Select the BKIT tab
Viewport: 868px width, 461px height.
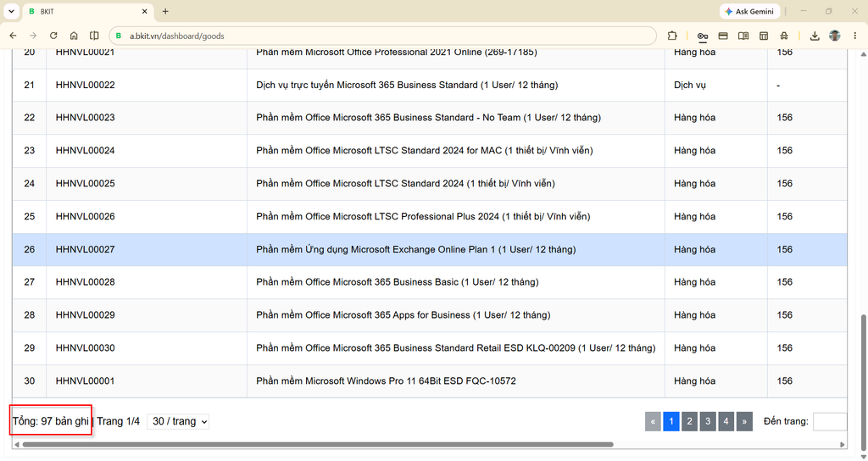point(87,11)
